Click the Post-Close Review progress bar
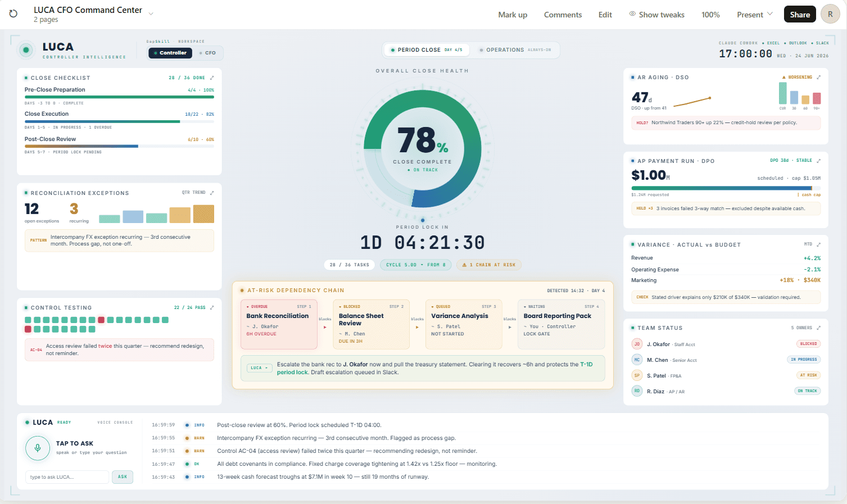The image size is (847, 504). point(119,146)
